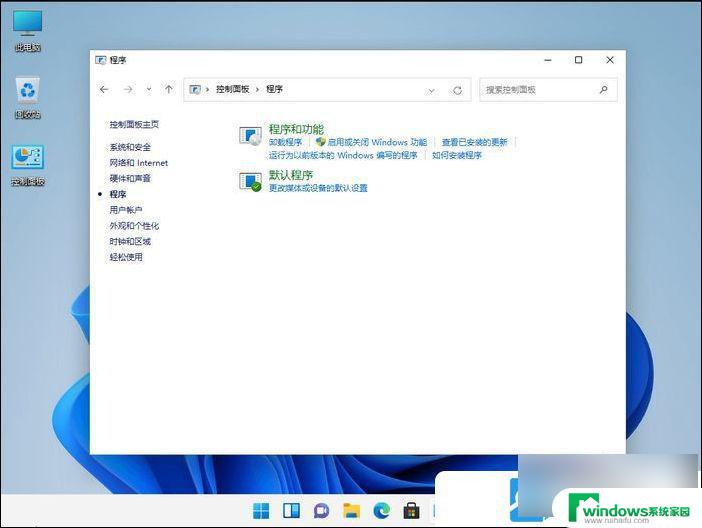Image resolution: width=702 pixels, height=528 pixels.
Task: Open Turn Windows features on or off
Action: [x=377, y=142]
